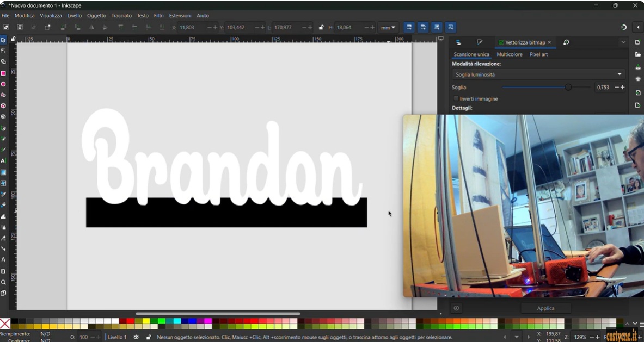Select the Dropper color picker tool

[3, 194]
